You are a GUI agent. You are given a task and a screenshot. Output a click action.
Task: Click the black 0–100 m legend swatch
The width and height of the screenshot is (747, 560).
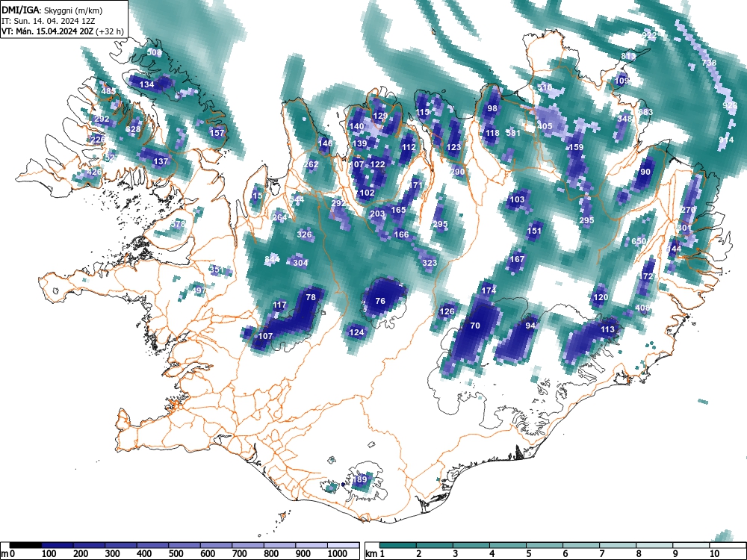[x=25, y=545]
